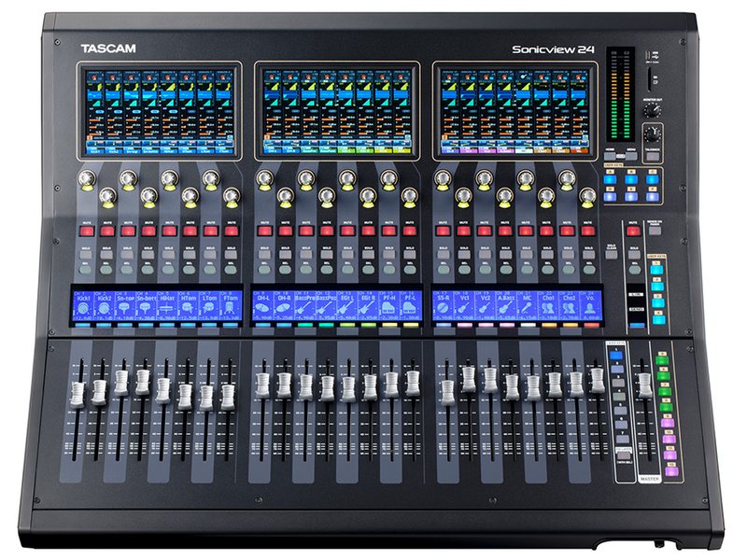Image resolution: width=747 pixels, height=560 pixels.
Task: Tap the MC microphone icon
Action: [x=527, y=310]
